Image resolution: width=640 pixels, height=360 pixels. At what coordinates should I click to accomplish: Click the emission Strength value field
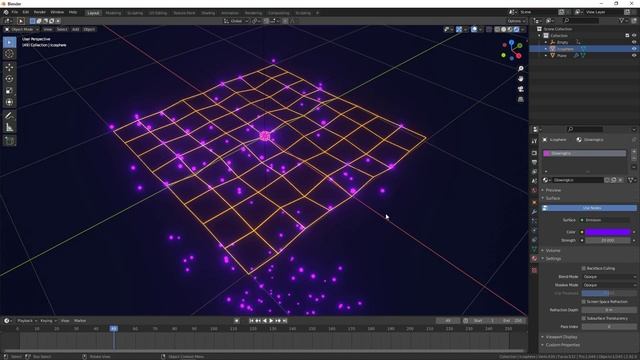click(x=608, y=240)
